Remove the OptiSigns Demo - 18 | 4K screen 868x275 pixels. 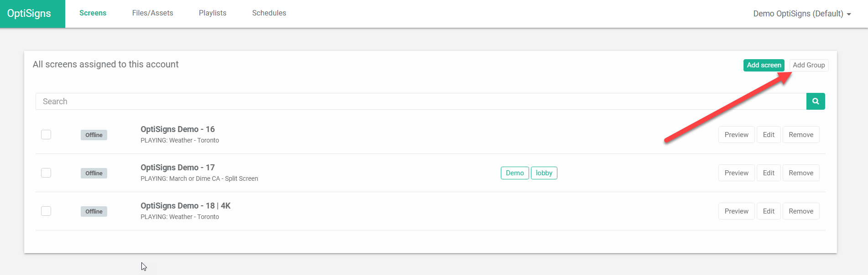tap(801, 211)
